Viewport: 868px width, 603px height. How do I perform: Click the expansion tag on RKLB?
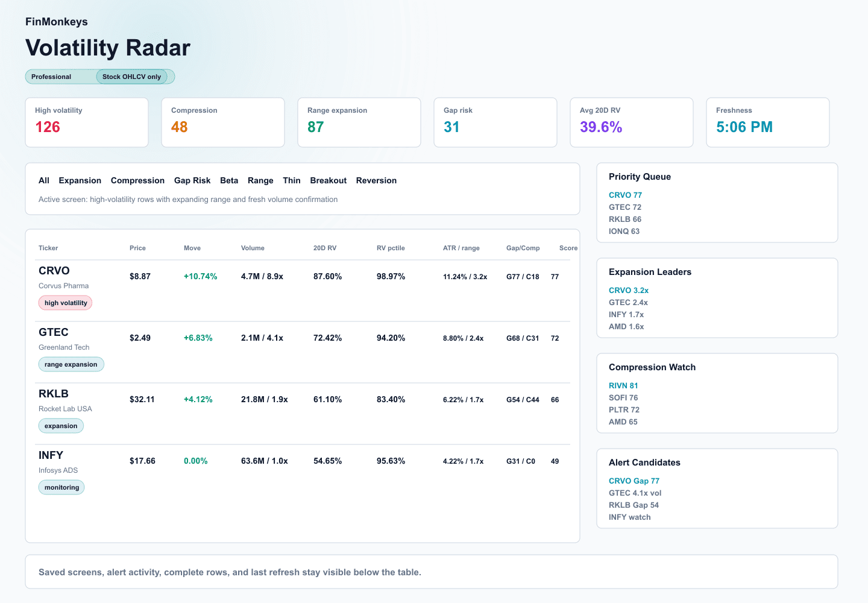pyautogui.click(x=61, y=426)
